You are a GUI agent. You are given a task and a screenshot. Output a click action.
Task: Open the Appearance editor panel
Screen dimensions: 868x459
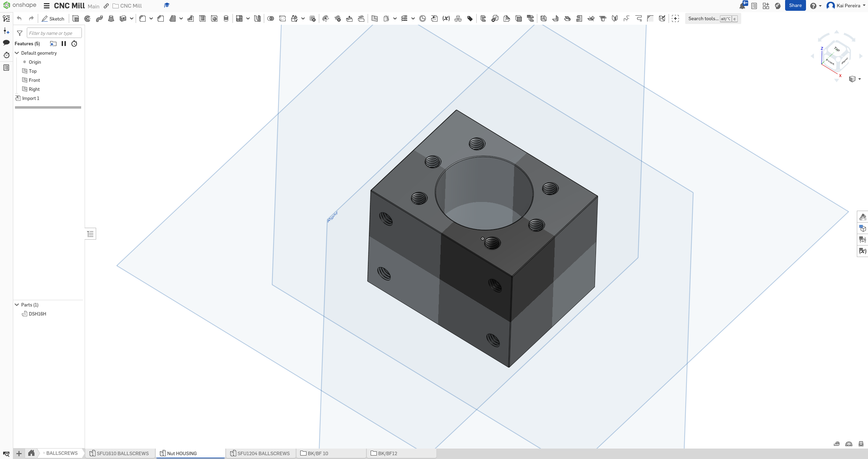pos(863,217)
